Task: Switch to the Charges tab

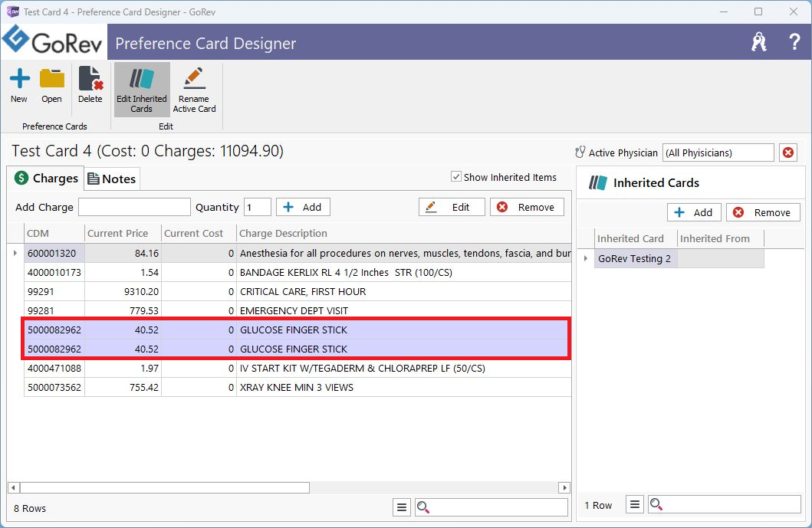Action: [x=46, y=179]
